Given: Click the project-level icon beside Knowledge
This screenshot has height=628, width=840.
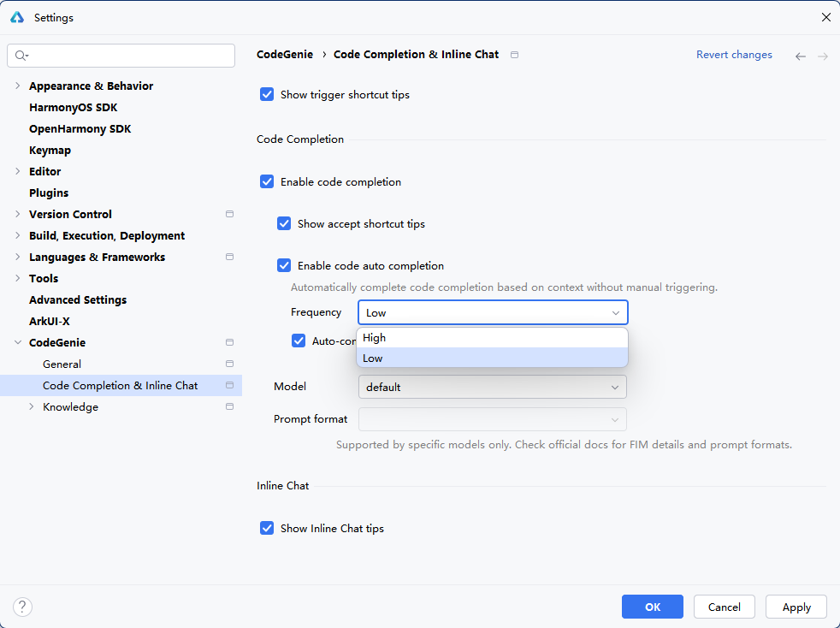Looking at the screenshot, I should click(229, 406).
